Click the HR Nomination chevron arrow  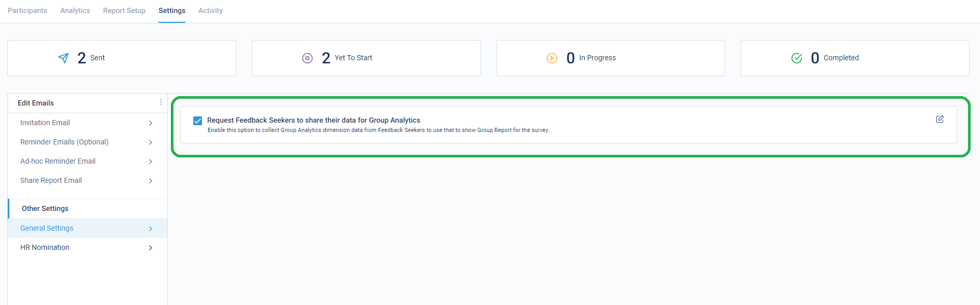coord(151,248)
